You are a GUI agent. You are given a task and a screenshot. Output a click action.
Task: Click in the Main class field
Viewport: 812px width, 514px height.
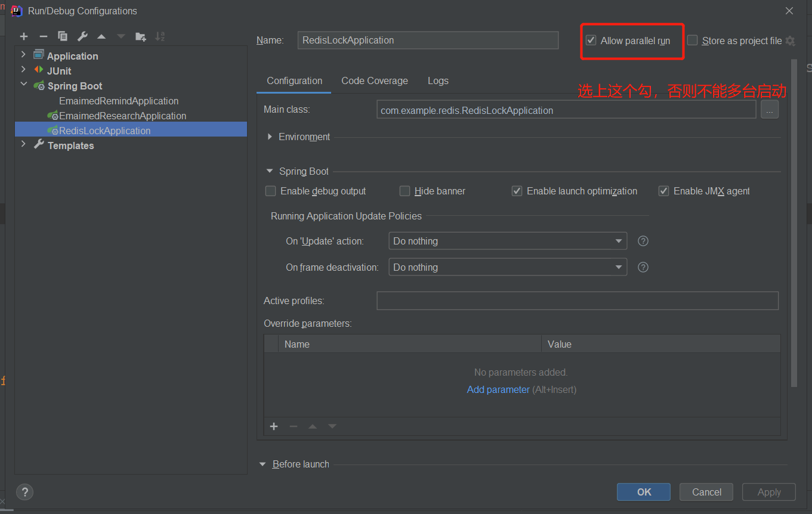[x=566, y=110]
